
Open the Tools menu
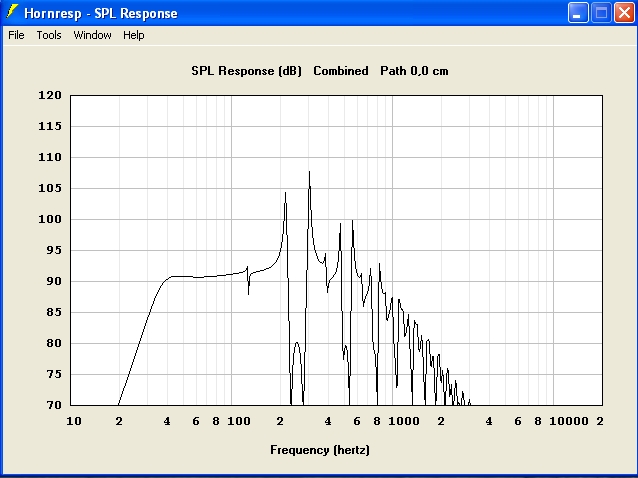pyautogui.click(x=49, y=35)
